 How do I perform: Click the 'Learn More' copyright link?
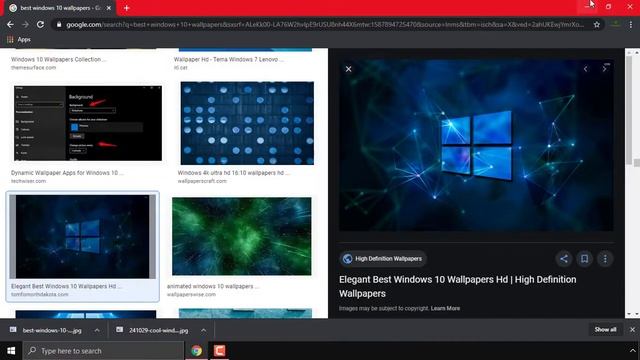coord(445,308)
